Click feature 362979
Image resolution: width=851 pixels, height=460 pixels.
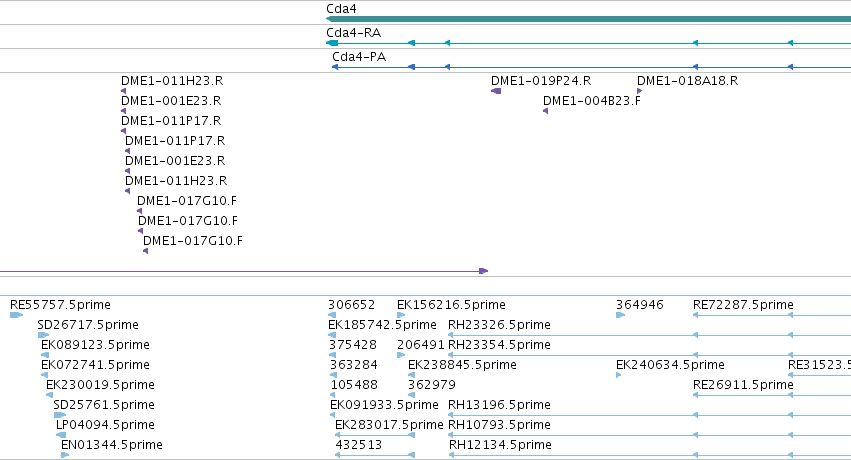click(431, 385)
